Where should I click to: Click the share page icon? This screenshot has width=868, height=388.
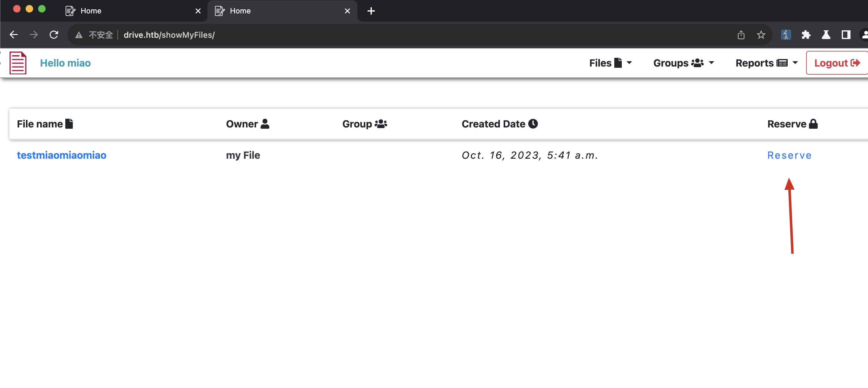pyautogui.click(x=741, y=35)
